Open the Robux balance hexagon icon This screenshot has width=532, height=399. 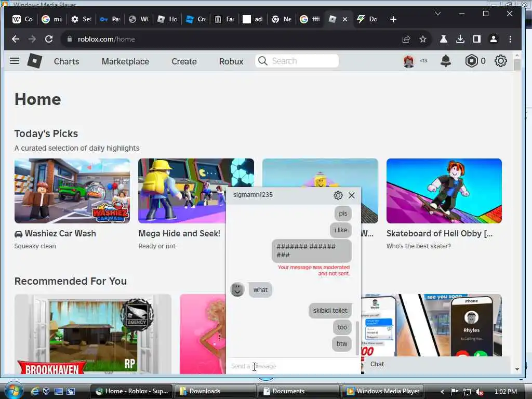(x=471, y=61)
